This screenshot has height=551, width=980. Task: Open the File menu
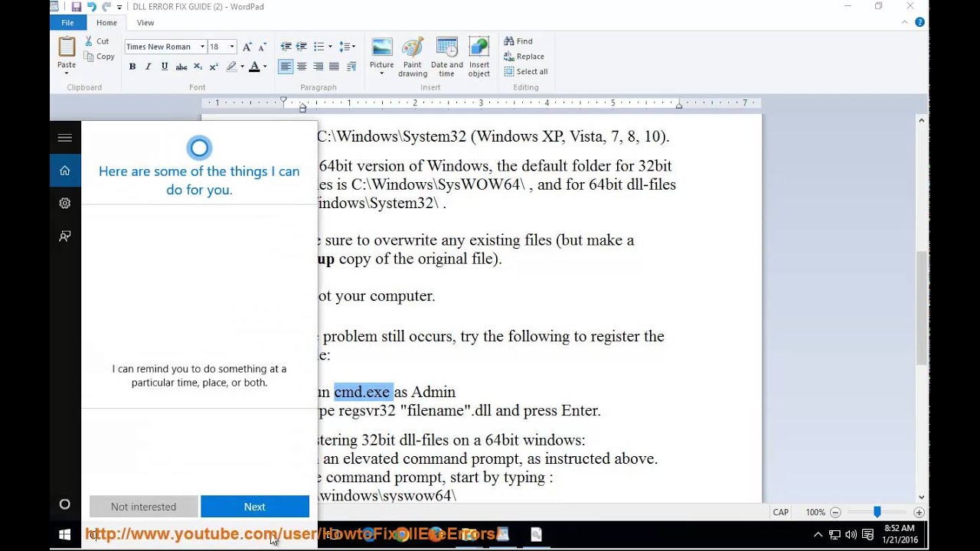pyautogui.click(x=68, y=23)
